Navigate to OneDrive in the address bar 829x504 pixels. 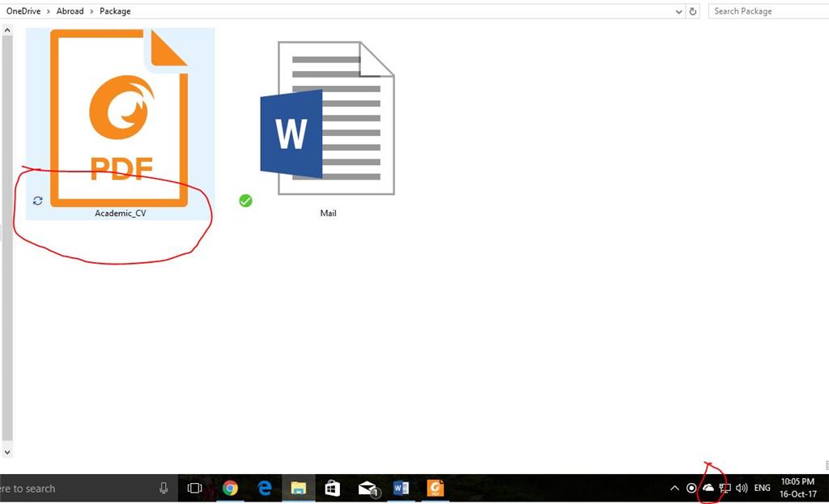(x=23, y=11)
